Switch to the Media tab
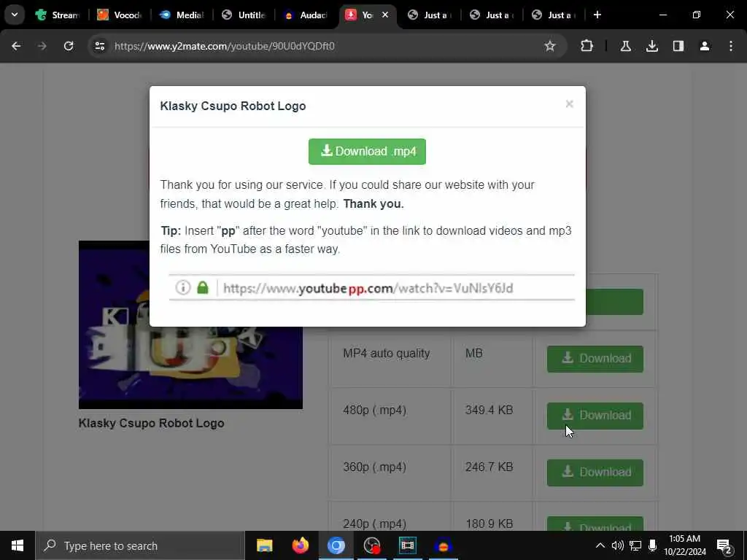The height and width of the screenshot is (560, 747). tap(182, 15)
